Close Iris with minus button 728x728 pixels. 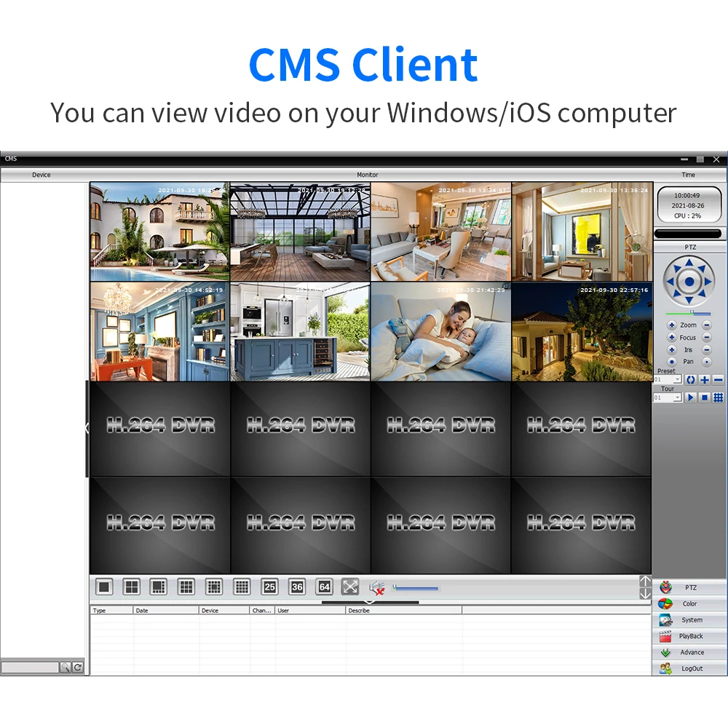706,349
